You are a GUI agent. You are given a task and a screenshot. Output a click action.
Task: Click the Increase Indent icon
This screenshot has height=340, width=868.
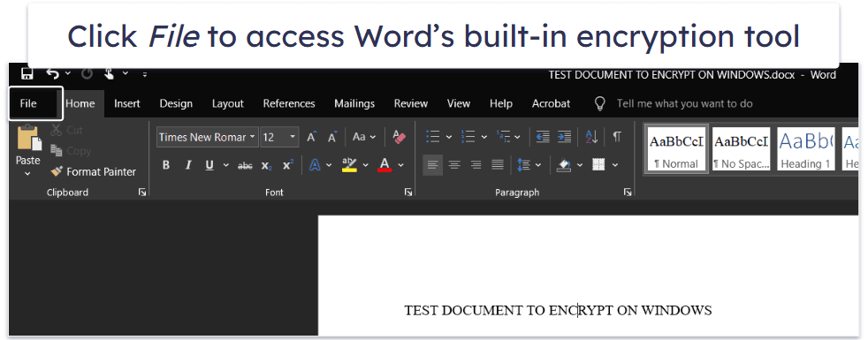[x=564, y=137]
